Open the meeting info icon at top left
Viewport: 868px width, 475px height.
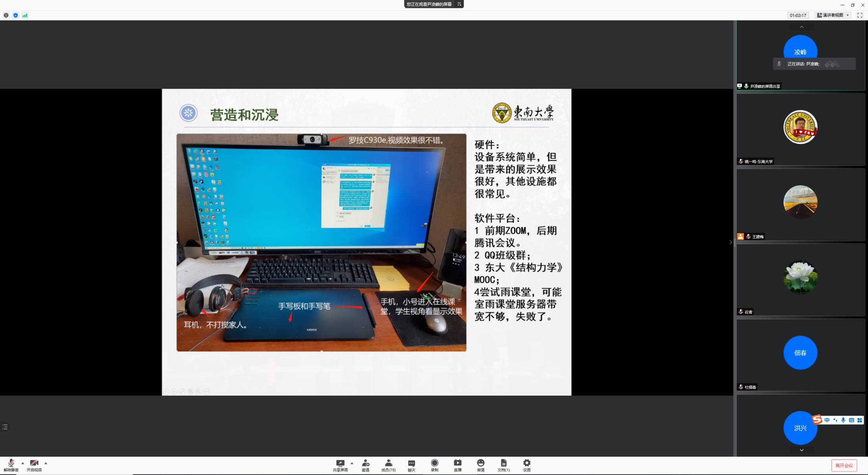[x=6, y=15]
